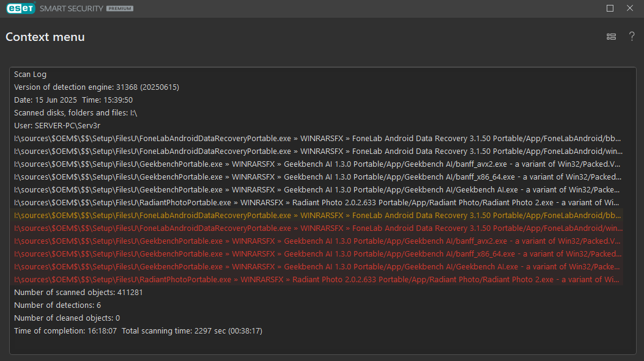Screen dimensions: 644x361
Task: Select the orange FoneLab detection row
Action: pos(317,216)
